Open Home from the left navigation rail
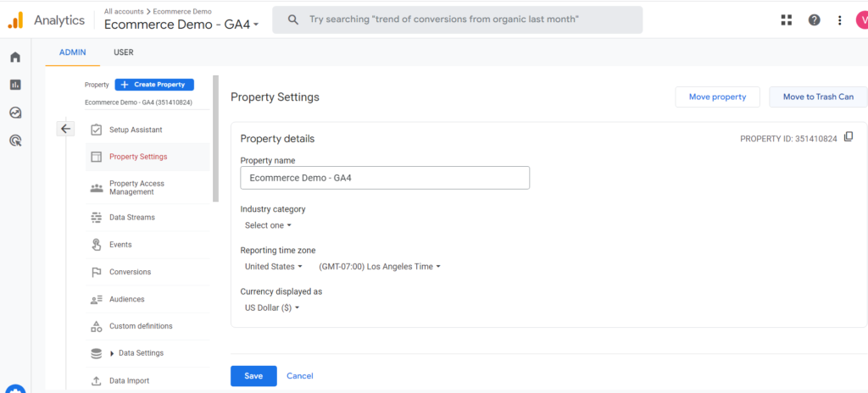Viewport: 868px width, 393px height. click(x=15, y=58)
